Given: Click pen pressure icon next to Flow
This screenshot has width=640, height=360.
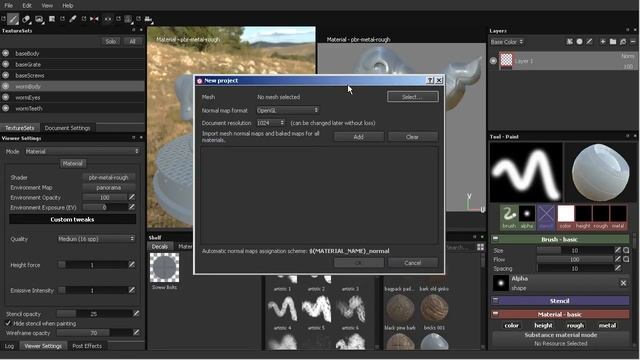Looking at the screenshot, I should [x=618, y=259].
